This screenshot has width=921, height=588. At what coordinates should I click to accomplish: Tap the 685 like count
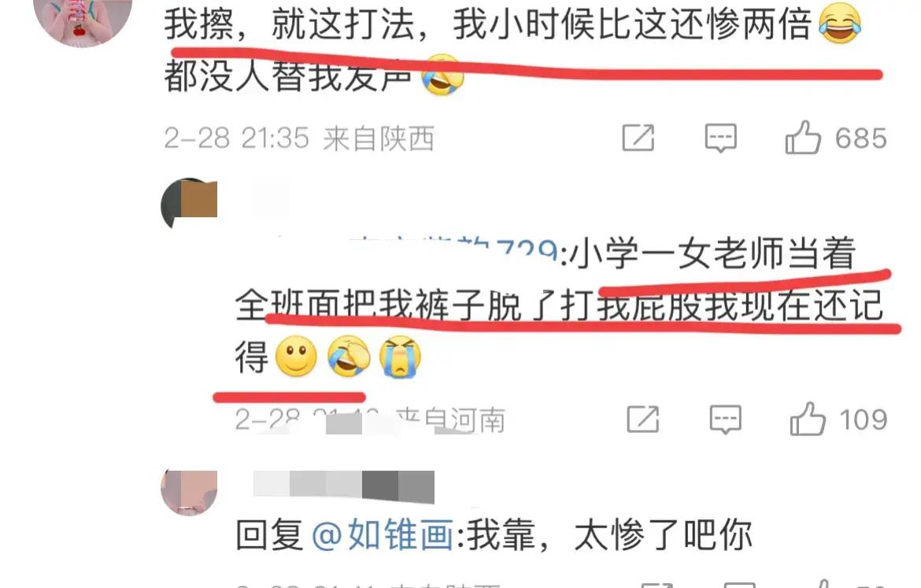click(x=860, y=139)
